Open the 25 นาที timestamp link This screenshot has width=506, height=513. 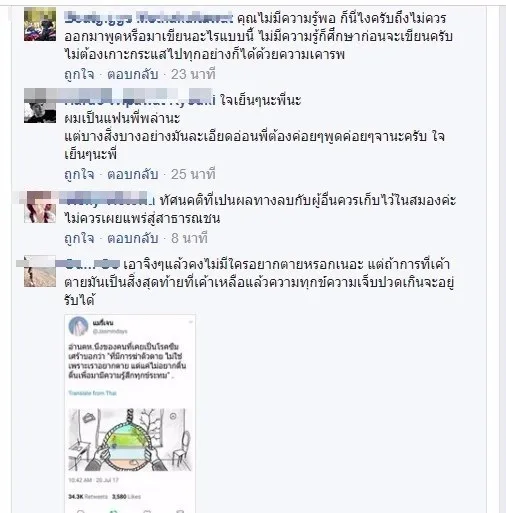coord(193,174)
